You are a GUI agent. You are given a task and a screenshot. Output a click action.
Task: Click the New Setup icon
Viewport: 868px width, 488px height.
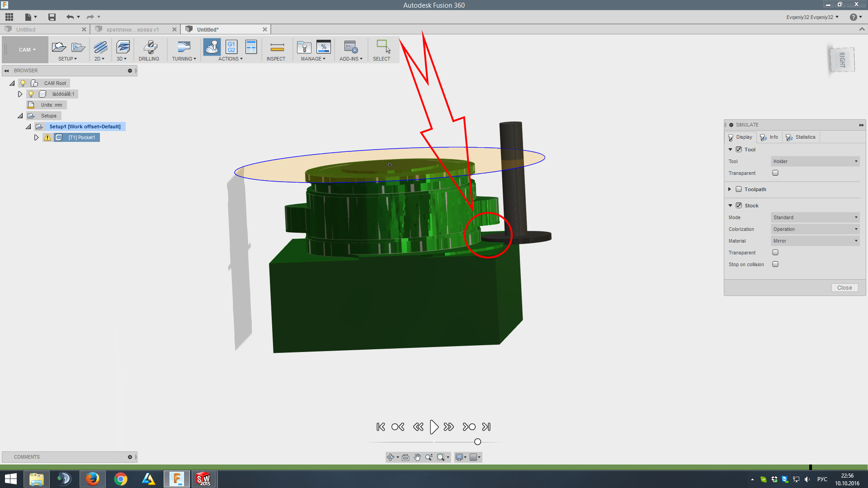tap(59, 47)
